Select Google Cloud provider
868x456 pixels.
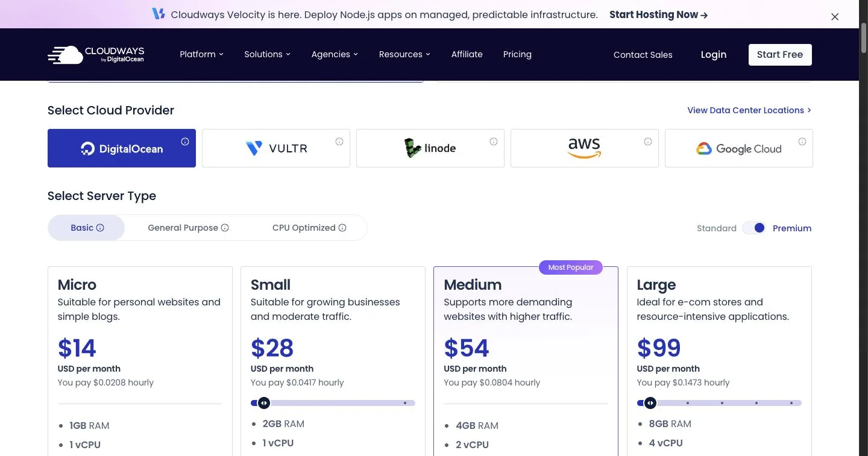click(739, 148)
